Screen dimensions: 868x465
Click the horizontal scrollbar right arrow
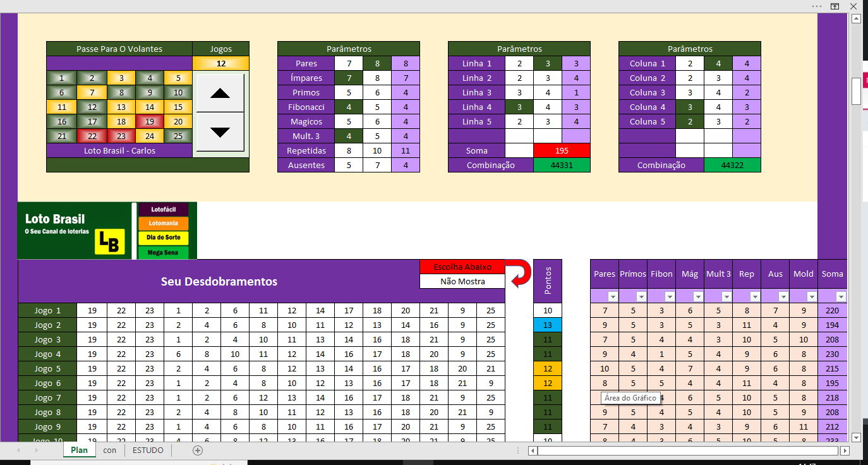[844, 450]
